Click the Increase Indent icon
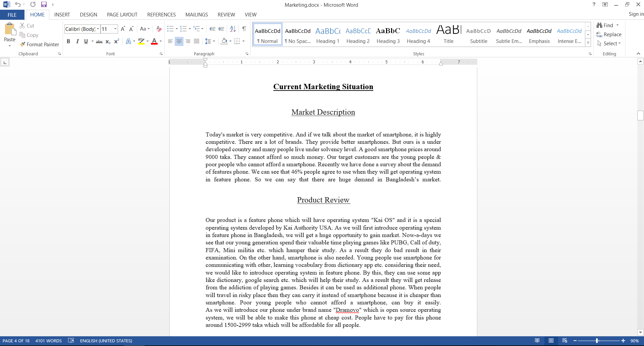Screen dimensions: 644x346 click(221, 29)
